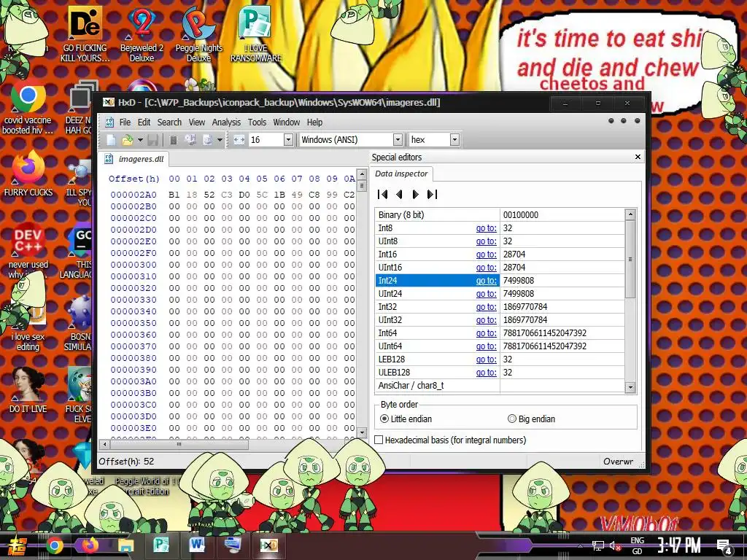This screenshot has width=747, height=560.
Task: Step to previous byte in Data inspector
Action: [399, 194]
